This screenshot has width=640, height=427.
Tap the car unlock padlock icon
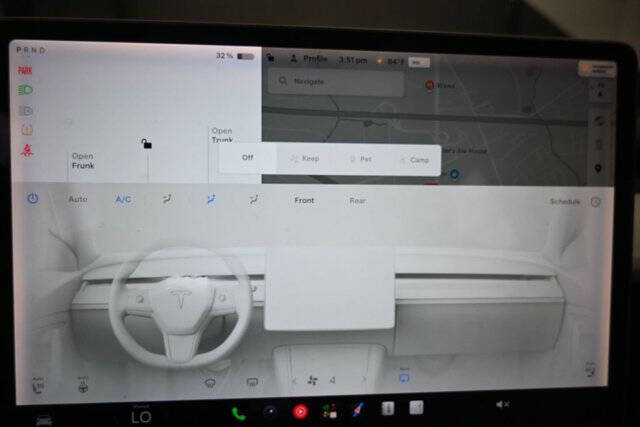pyautogui.click(x=147, y=144)
